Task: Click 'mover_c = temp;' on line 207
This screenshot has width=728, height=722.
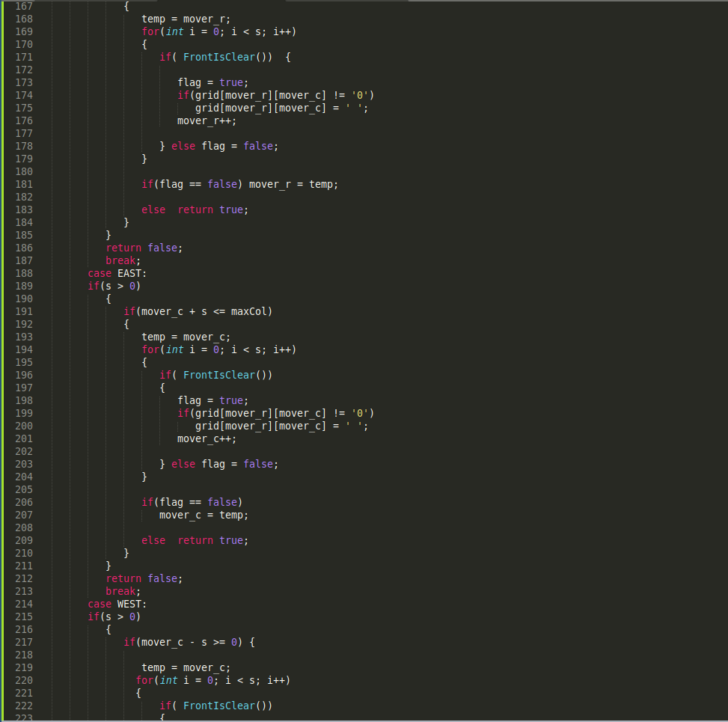Action: [x=204, y=515]
